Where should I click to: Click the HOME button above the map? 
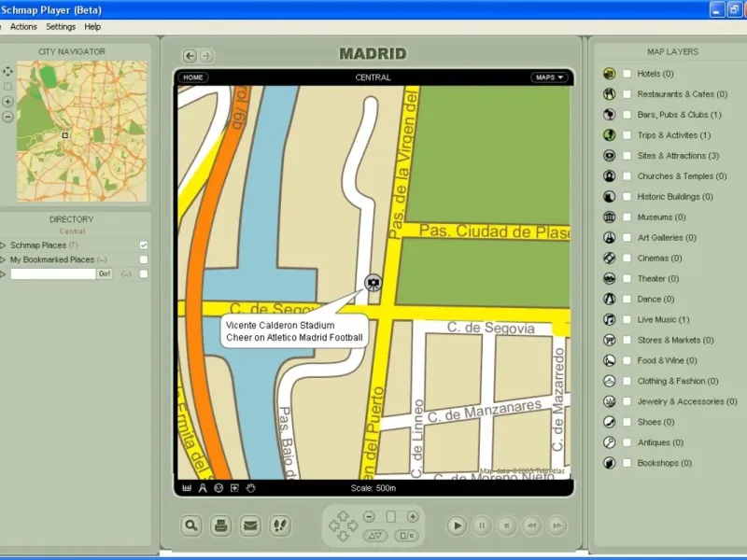[194, 77]
